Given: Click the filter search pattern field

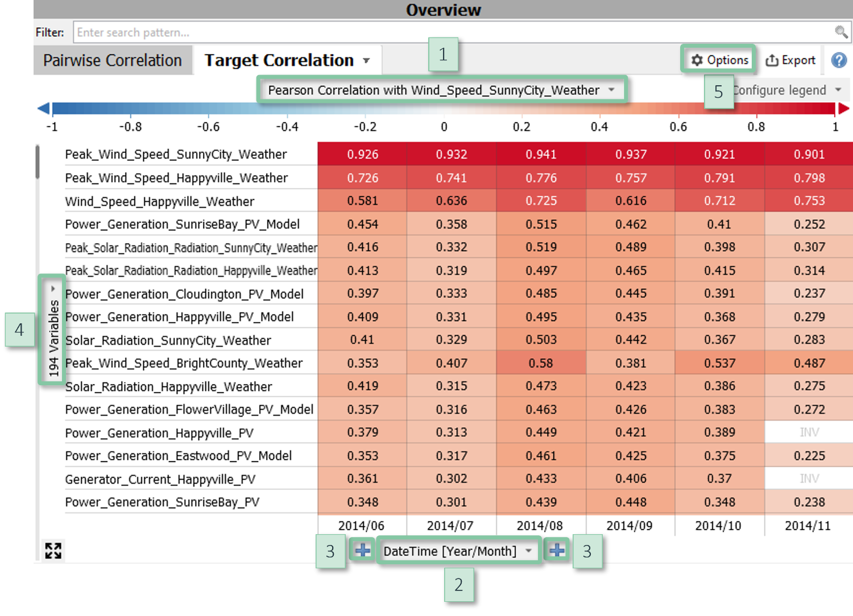Looking at the screenshot, I should (449, 32).
